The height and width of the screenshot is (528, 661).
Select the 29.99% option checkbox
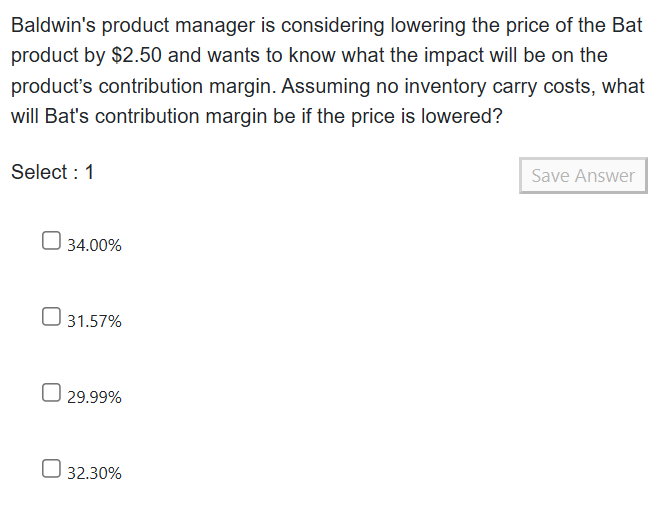click(51, 393)
